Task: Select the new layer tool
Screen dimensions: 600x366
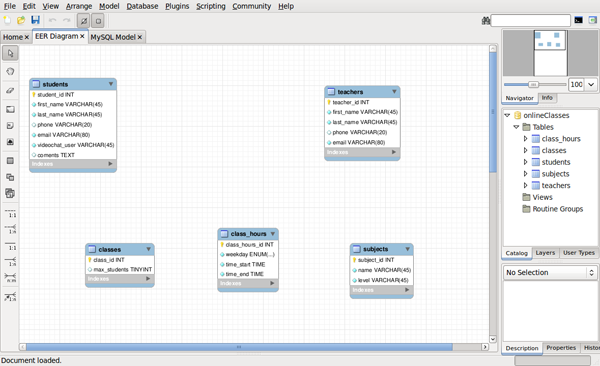Action: [x=10, y=109]
